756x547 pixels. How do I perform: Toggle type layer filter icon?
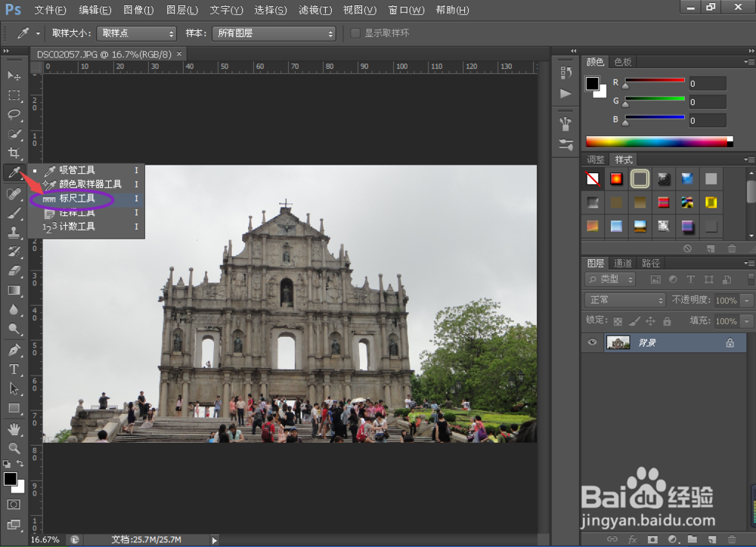[x=690, y=280]
